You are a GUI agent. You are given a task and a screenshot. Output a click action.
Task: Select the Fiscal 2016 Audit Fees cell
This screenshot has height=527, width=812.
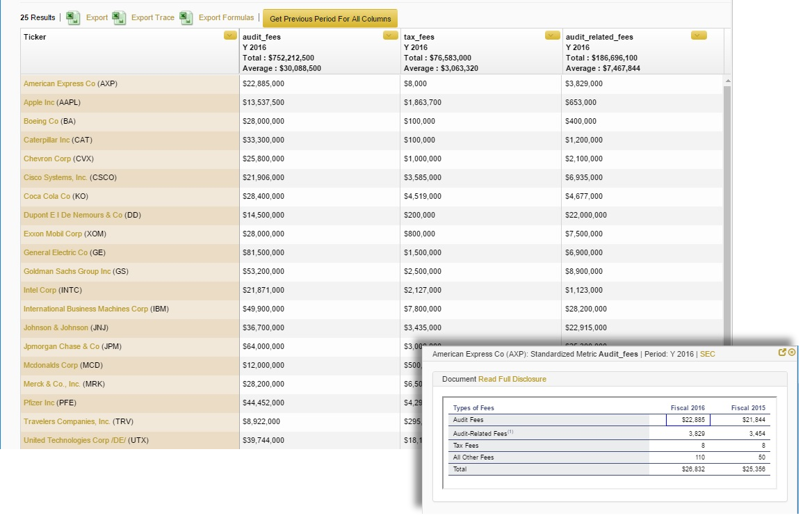coord(688,420)
